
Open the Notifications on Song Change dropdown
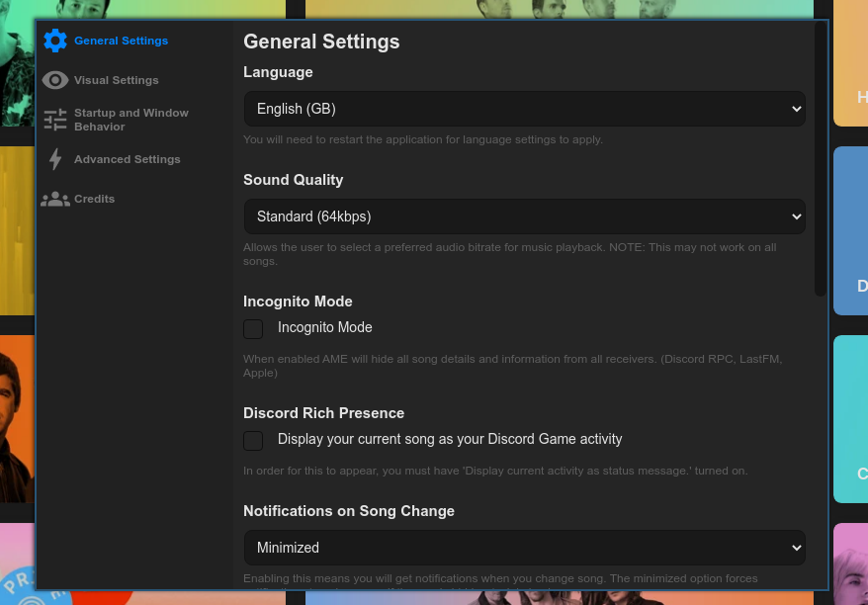[524, 548]
